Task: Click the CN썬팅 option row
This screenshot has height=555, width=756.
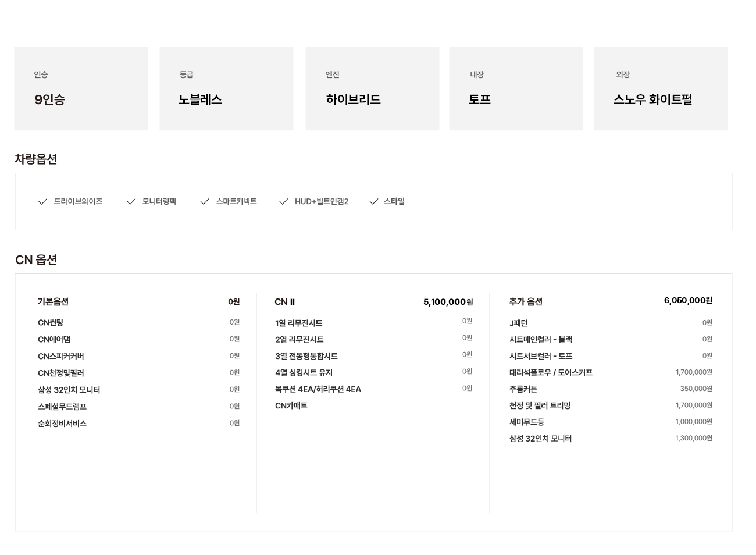Action: coord(138,323)
